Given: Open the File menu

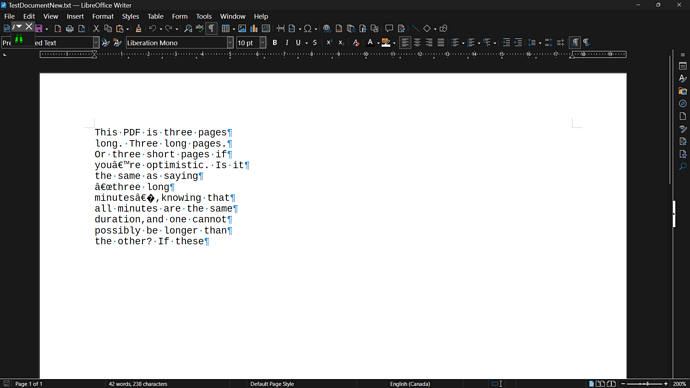Looking at the screenshot, I should [x=9, y=16].
